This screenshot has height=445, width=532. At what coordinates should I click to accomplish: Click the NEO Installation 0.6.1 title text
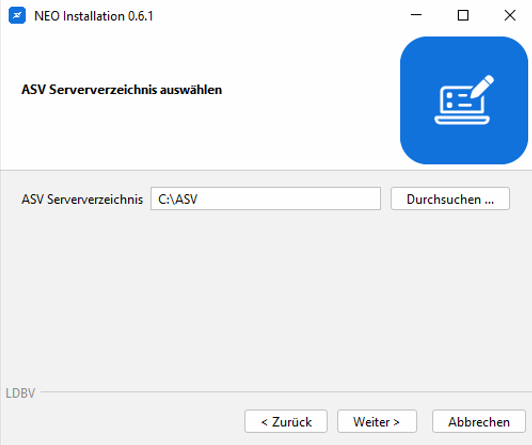tap(94, 16)
